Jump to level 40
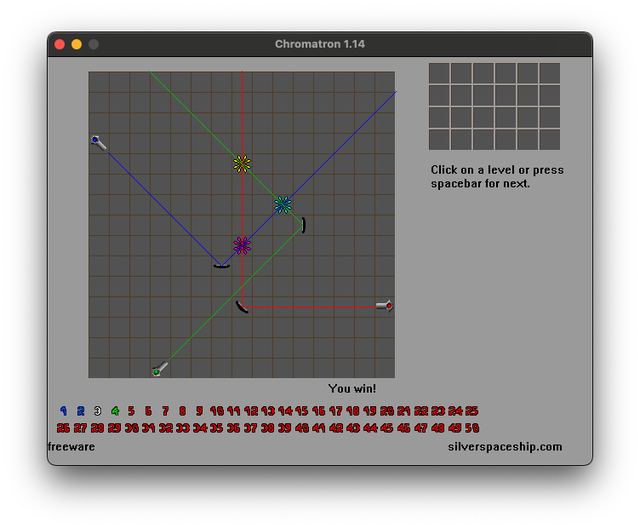Viewport: 640px width, 528px height. click(x=302, y=428)
